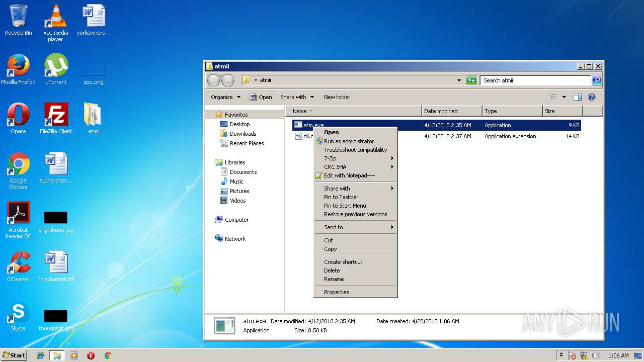Select the finechannel.rtf desktop file
This screenshot has height=362, width=644.
coord(56,266)
